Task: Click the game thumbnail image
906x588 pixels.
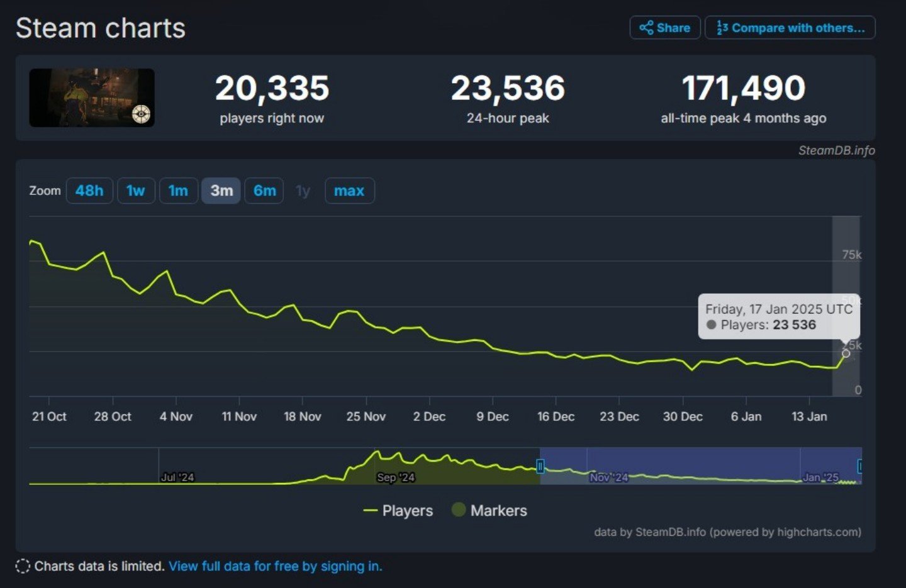Action: pyautogui.click(x=92, y=97)
